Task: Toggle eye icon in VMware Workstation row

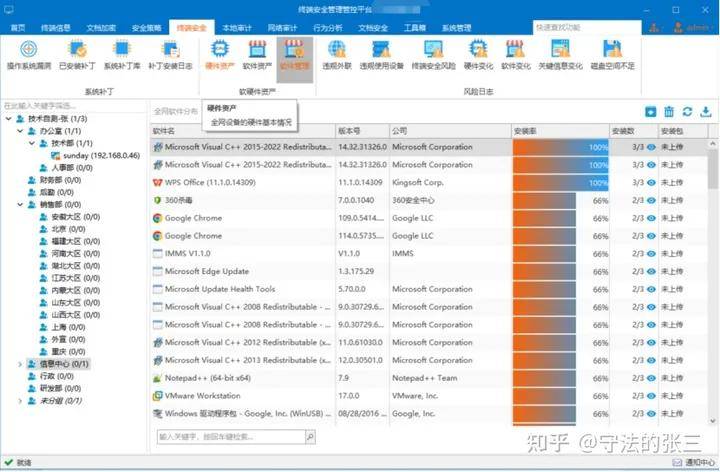Action: (x=651, y=396)
